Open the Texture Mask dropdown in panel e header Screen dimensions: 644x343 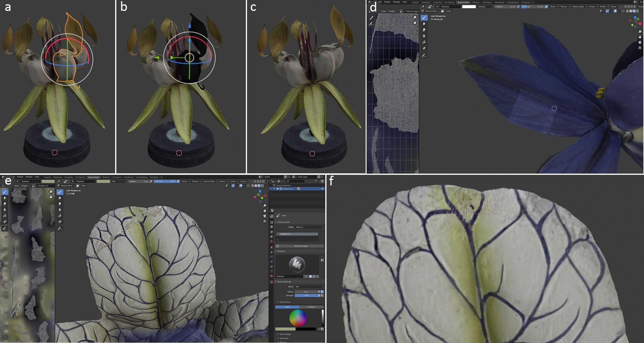210,181
